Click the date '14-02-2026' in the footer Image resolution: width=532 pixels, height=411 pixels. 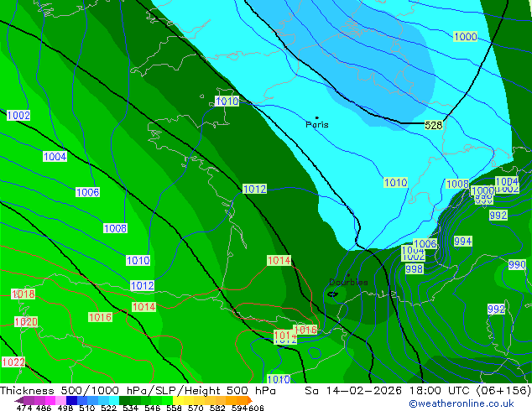click(364, 391)
